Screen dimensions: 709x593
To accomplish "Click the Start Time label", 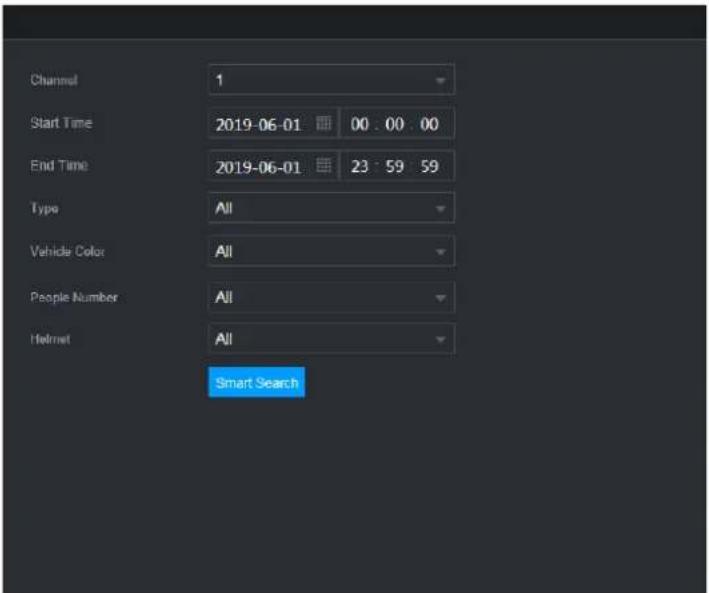I will (61, 123).
